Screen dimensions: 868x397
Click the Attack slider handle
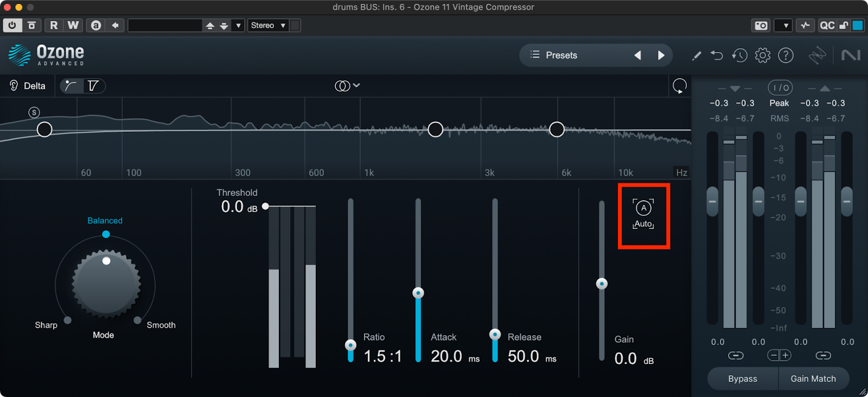(x=418, y=293)
